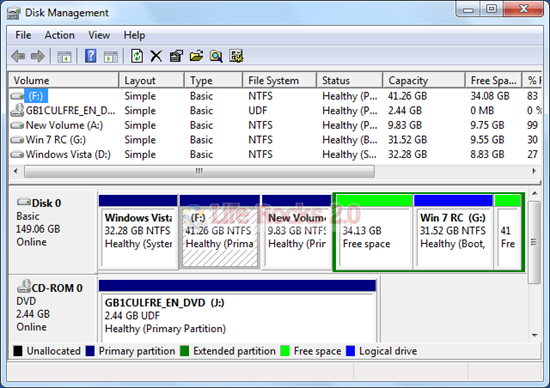Click the UDF file system cell

(258, 111)
